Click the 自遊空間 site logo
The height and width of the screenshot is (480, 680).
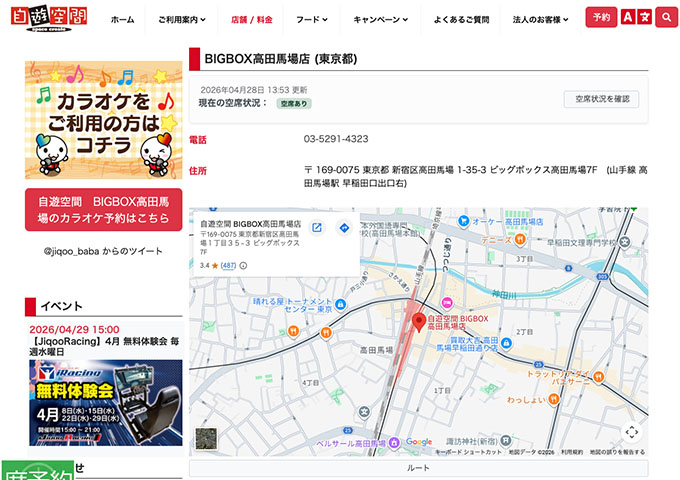(x=49, y=19)
